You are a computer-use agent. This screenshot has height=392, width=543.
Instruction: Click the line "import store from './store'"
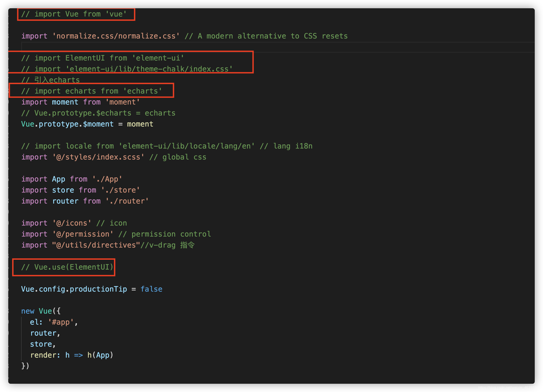pyautogui.click(x=80, y=190)
